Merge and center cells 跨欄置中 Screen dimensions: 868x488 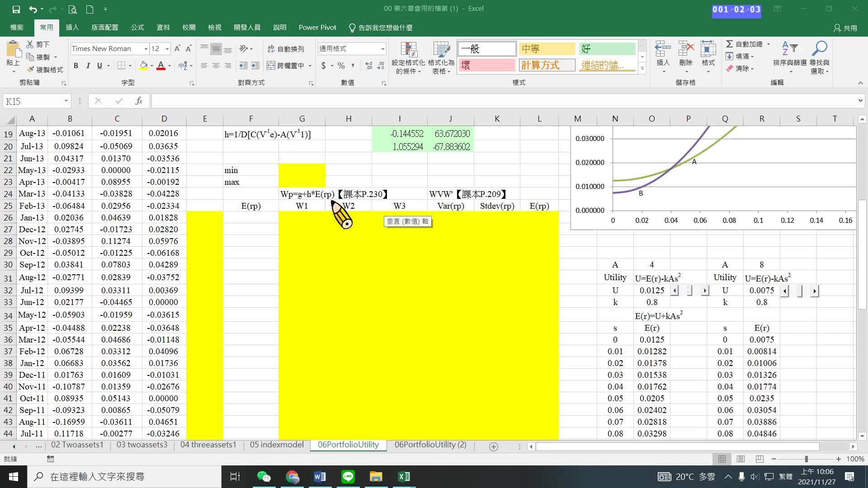286,66
